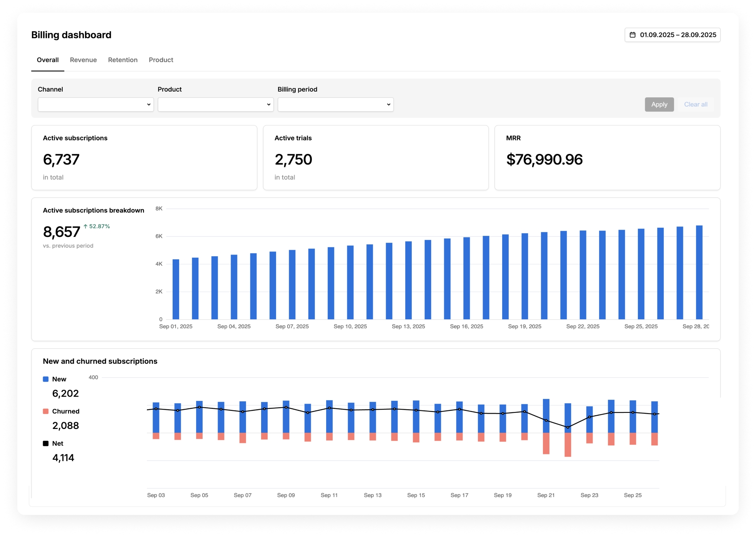Click the green upward arrow next to 52.87%

(85, 226)
